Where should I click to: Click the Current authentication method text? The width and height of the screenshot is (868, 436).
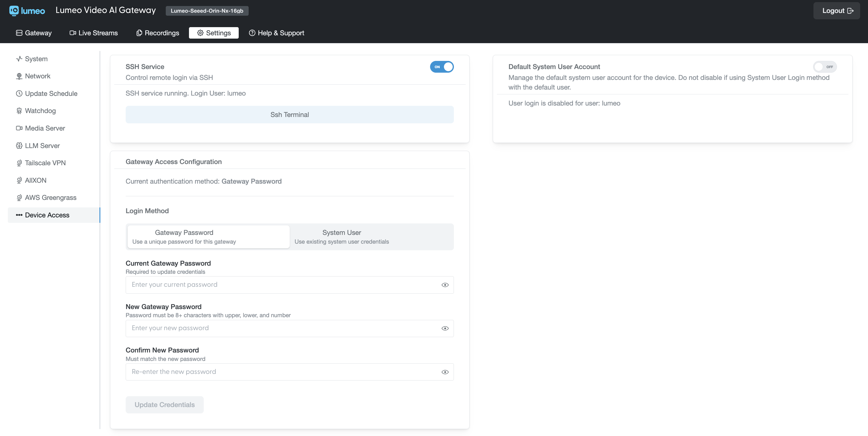pos(203,182)
